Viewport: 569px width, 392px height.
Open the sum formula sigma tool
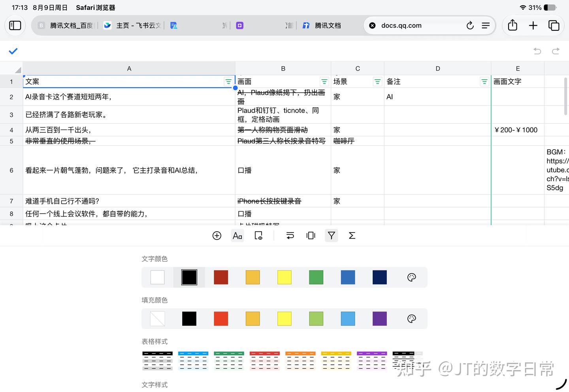(352, 236)
